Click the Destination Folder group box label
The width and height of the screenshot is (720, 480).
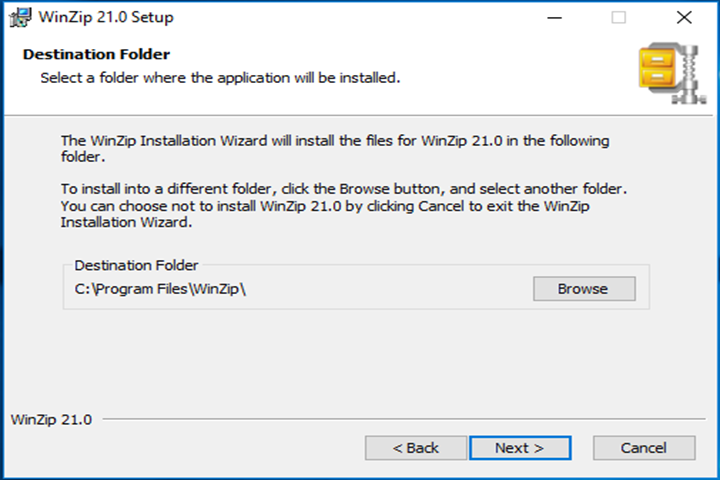(x=136, y=265)
